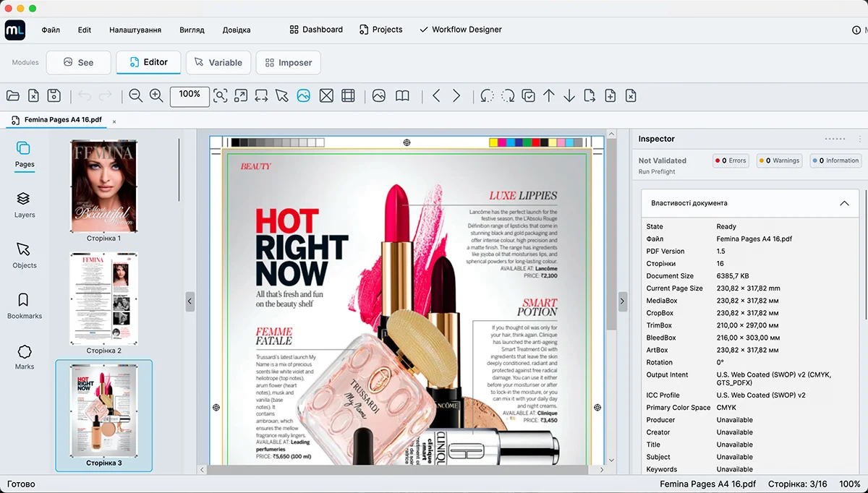Toggle the page boxes grid icon
Viewport: 868px width, 493px height.
(348, 95)
